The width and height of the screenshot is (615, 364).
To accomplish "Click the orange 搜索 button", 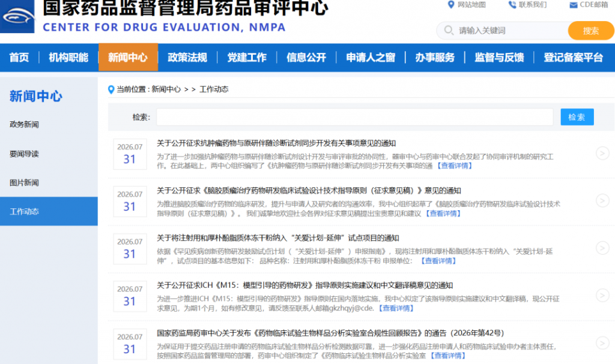I will [x=591, y=31].
